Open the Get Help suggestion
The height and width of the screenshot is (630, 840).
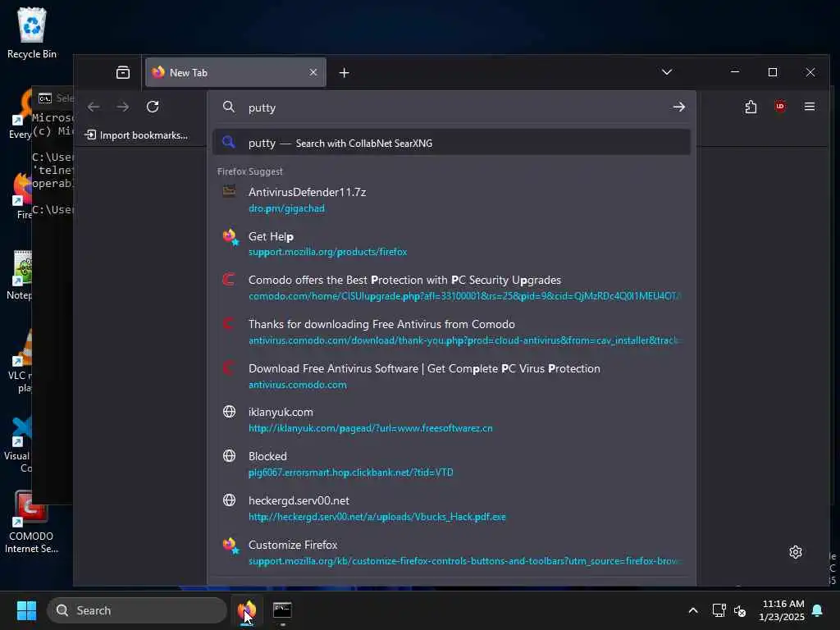[x=452, y=244]
